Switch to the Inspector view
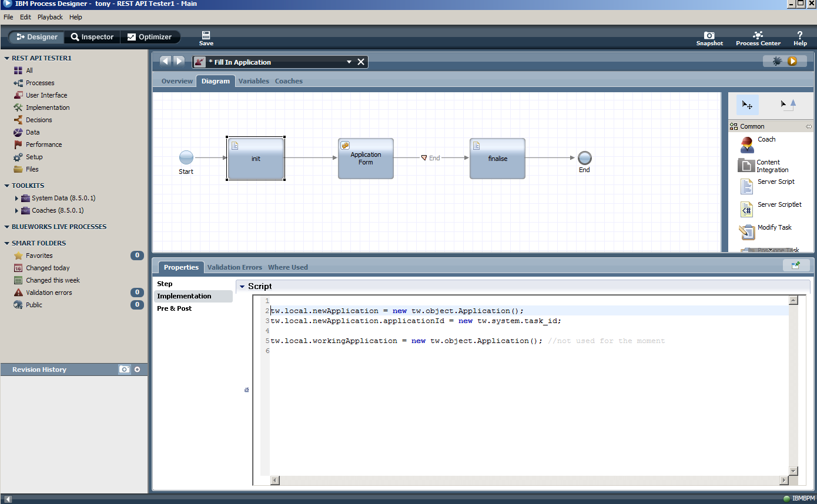The height and width of the screenshot is (504, 817). [92, 37]
